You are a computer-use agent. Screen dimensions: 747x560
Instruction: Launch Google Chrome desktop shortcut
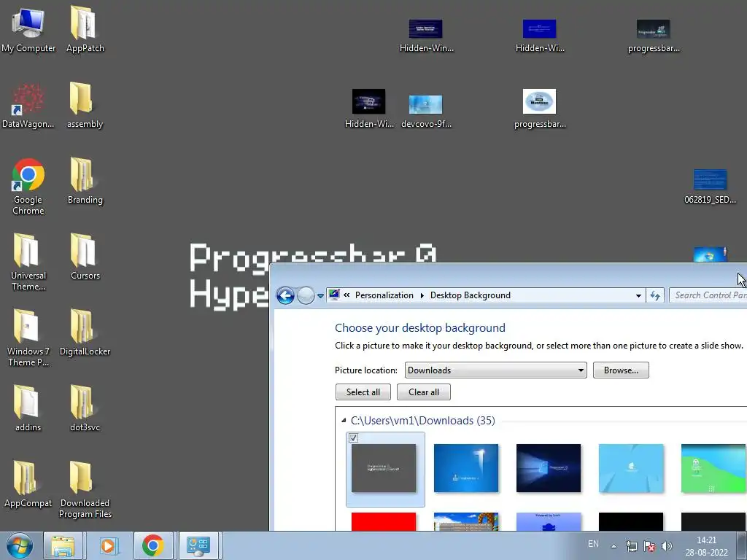[28, 186]
